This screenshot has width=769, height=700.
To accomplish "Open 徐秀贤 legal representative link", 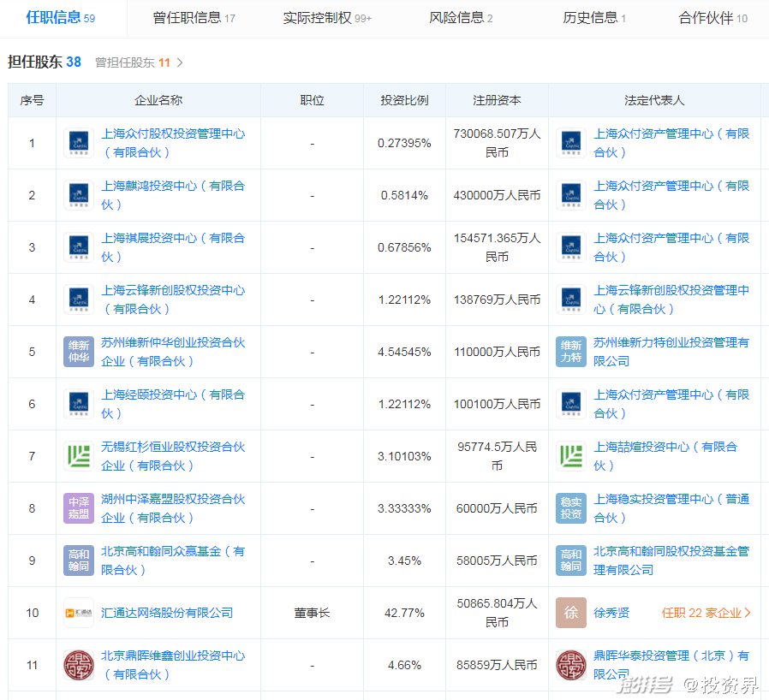I will coord(611,613).
